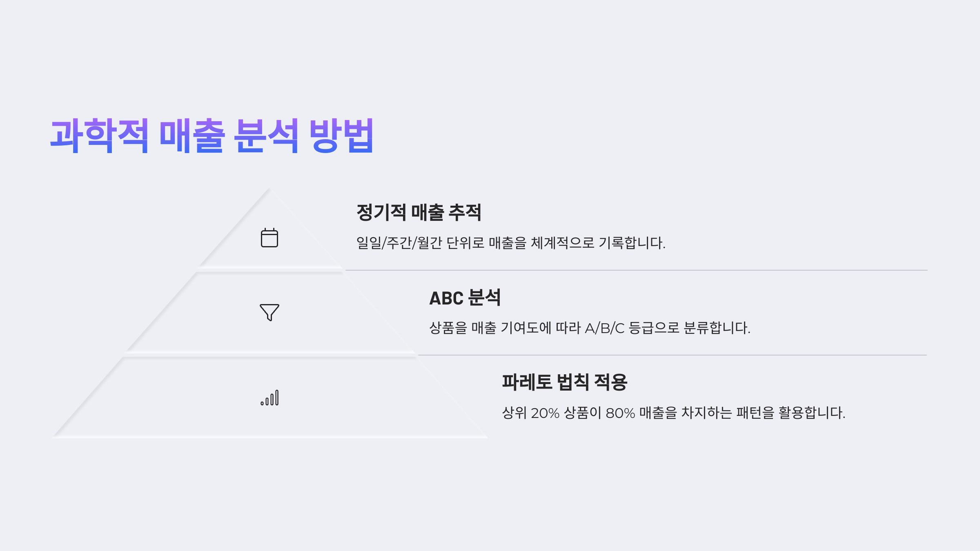
Task: Select the middle tier of the pyramid
Action: (x=269, y=312)
